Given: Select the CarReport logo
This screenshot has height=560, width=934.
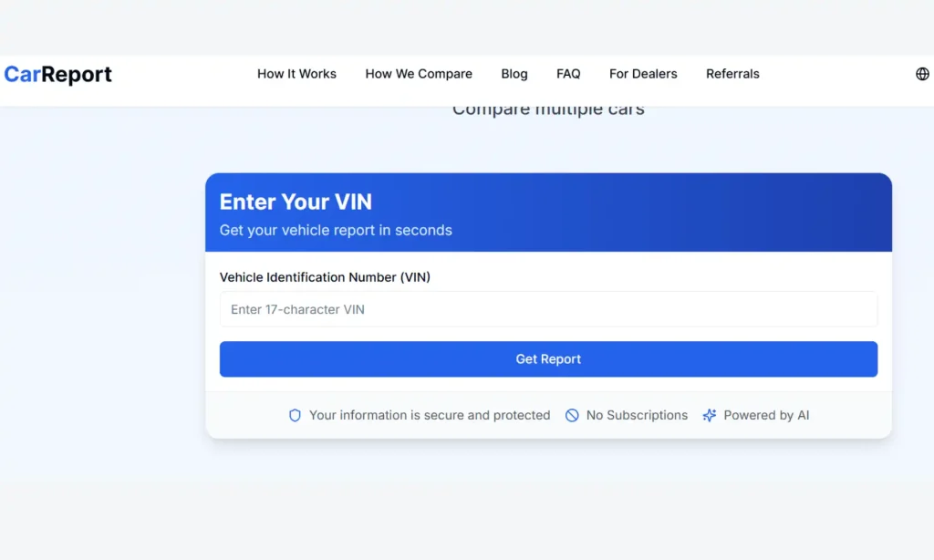Looking at the screenshot, I should (57, 73).
